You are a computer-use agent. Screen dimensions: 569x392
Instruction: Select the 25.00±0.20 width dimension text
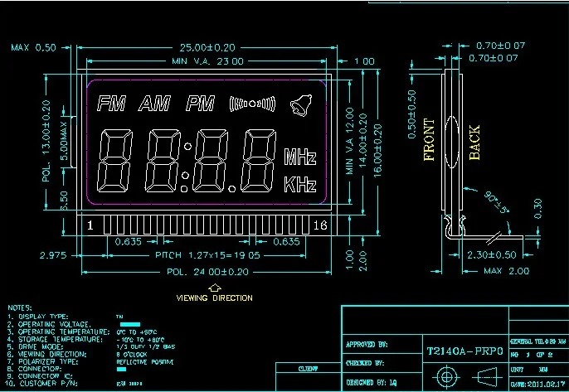(207, 47)
